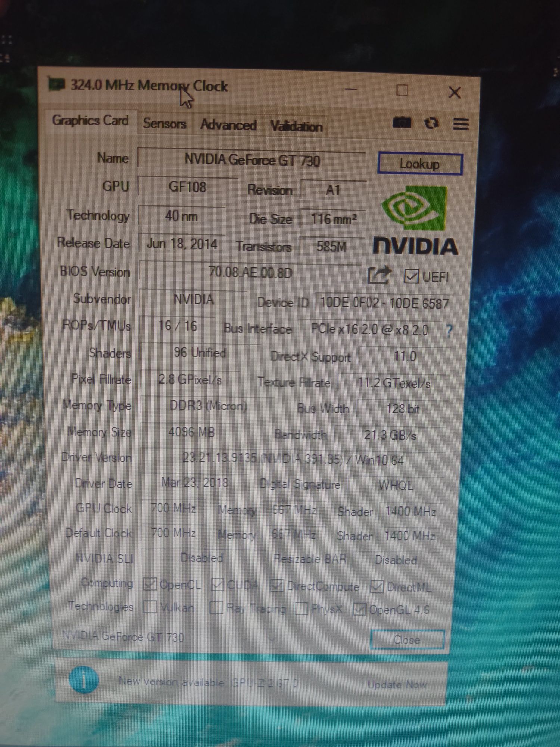This screenshot has height=747, width=560.
Task: Toggle the OpenGL 4.6 checkbox
Action: pos(359,609)
